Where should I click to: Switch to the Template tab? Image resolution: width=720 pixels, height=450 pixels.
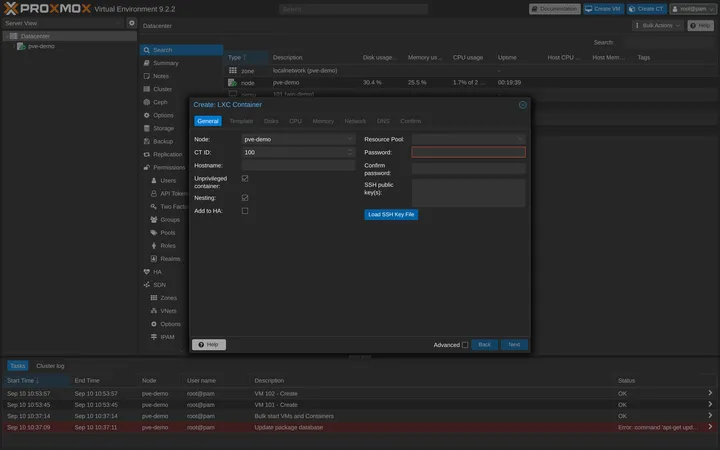(x=241, y=121)
